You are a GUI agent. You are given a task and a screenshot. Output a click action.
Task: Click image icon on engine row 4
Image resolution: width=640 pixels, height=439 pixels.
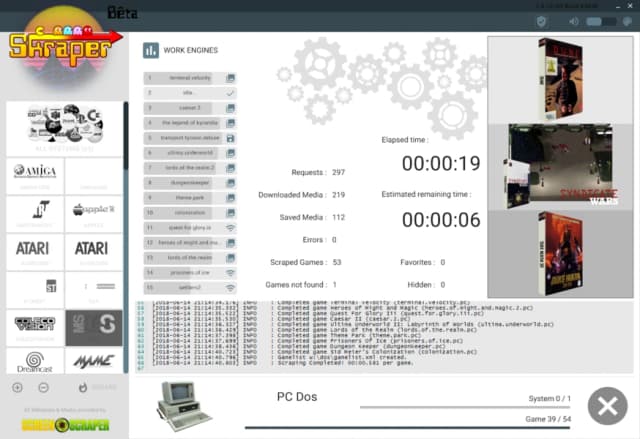[x=230, y=123]
